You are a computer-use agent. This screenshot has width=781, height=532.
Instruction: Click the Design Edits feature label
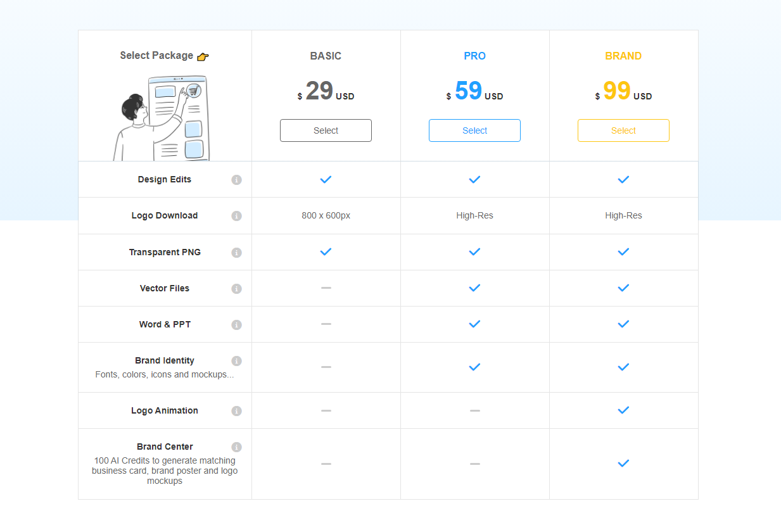tap(165, 180)
